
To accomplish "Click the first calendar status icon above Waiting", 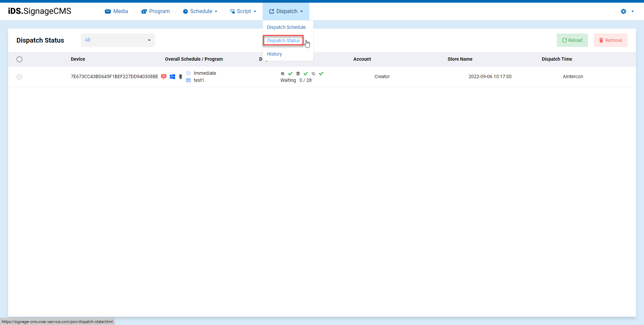I will click(x=282, y=73).
